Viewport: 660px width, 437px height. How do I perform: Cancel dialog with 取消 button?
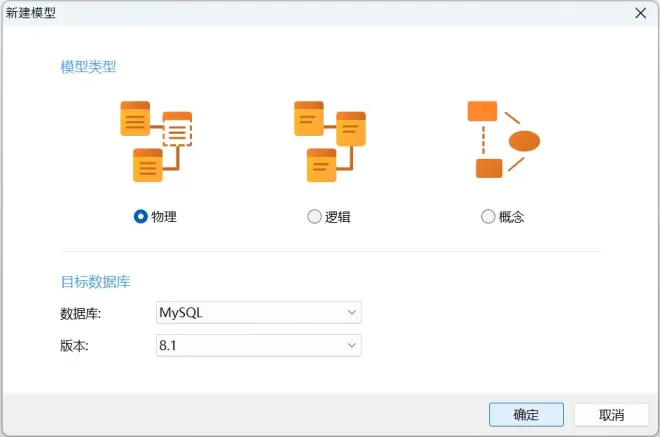pyautogui.click(x=612, y=415)
